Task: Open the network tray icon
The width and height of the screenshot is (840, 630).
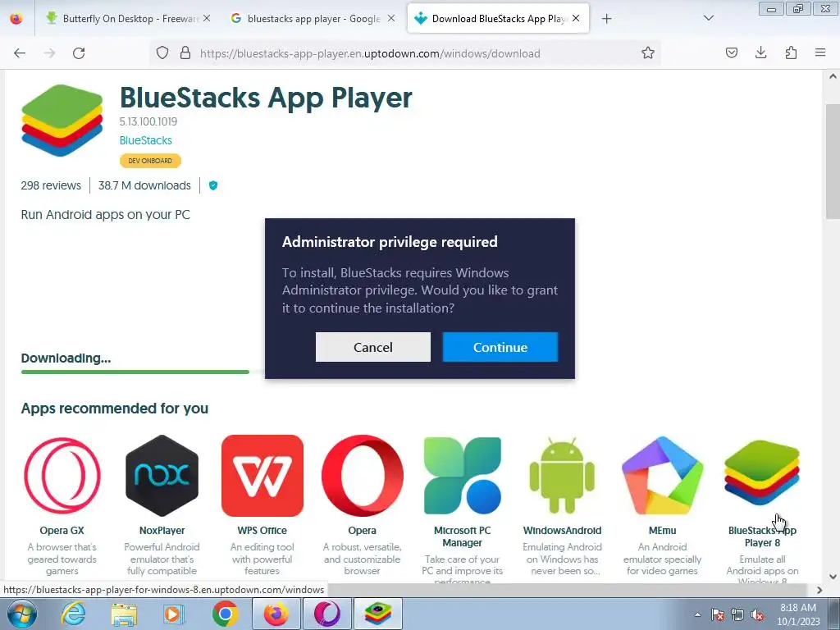Action: click(737, 614)
